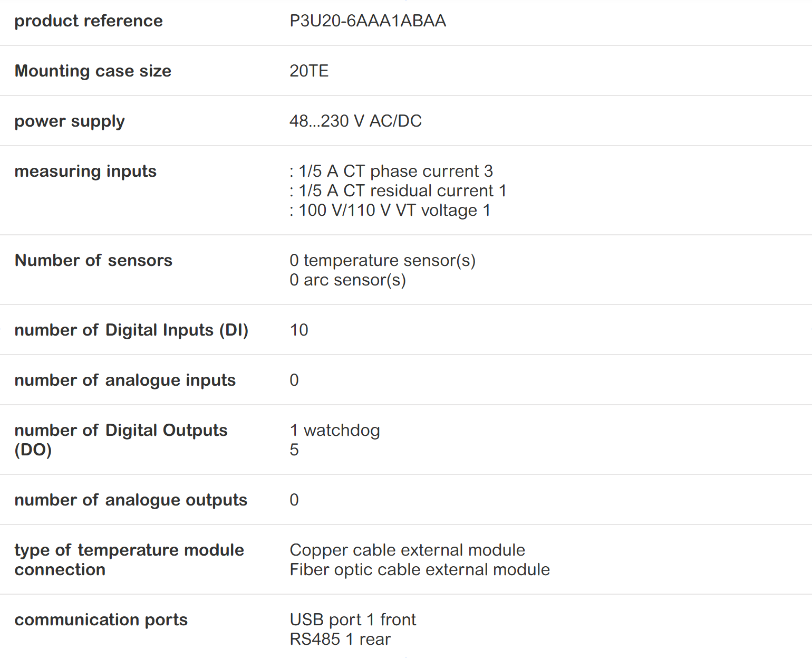The width and height of the screenshot is (812, 658).
Task: Click the "measuring inputs" row label
Action: click(x=85, y=171)
